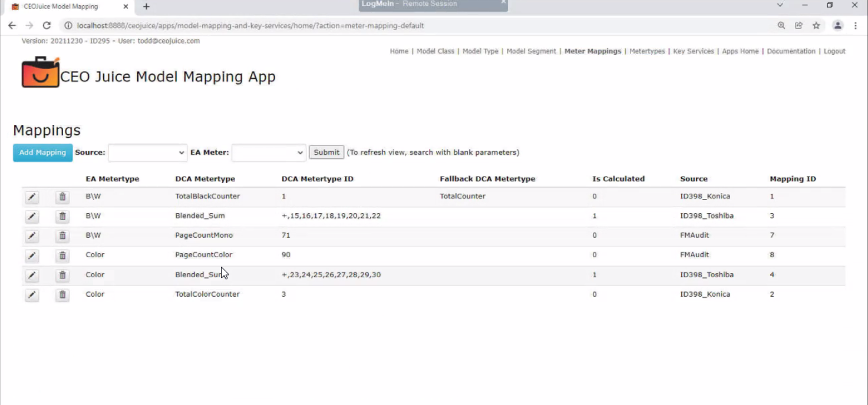Open Key Services page
Screen dimensions: 868x405
[x=694, y=51]
